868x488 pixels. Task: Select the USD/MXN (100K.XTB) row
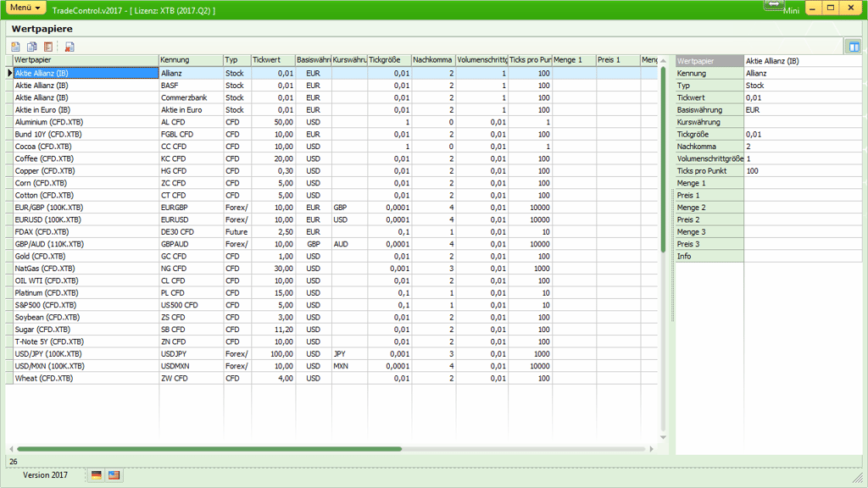[331, 366]
